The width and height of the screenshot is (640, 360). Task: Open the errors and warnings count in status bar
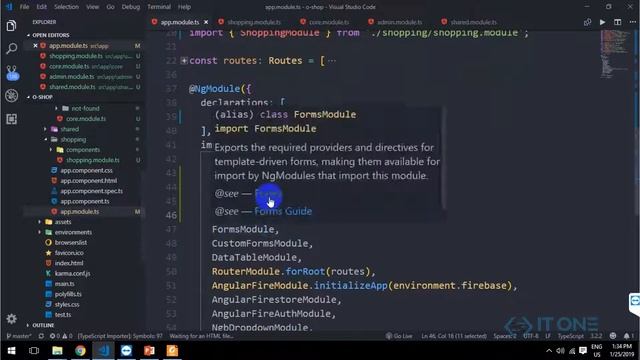[61, 336]
